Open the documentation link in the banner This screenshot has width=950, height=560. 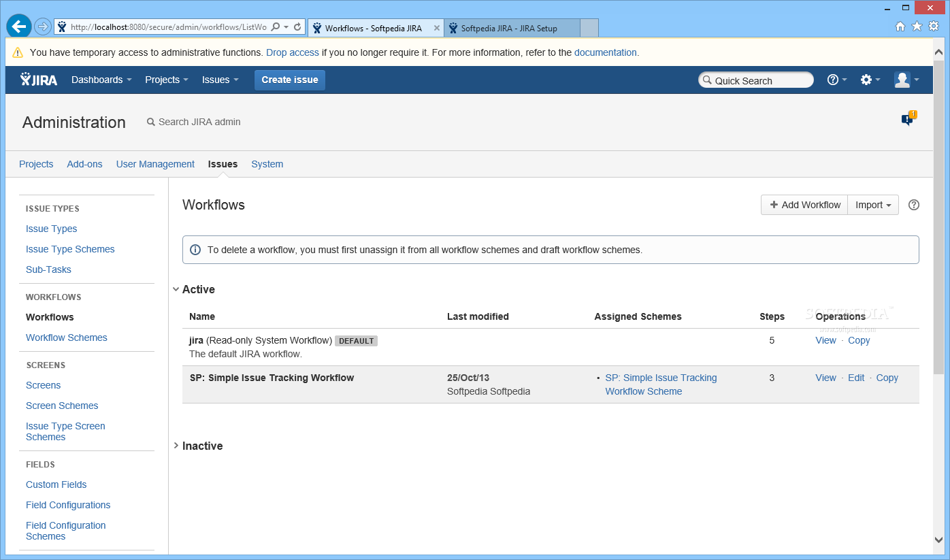[x=606, y=52]
